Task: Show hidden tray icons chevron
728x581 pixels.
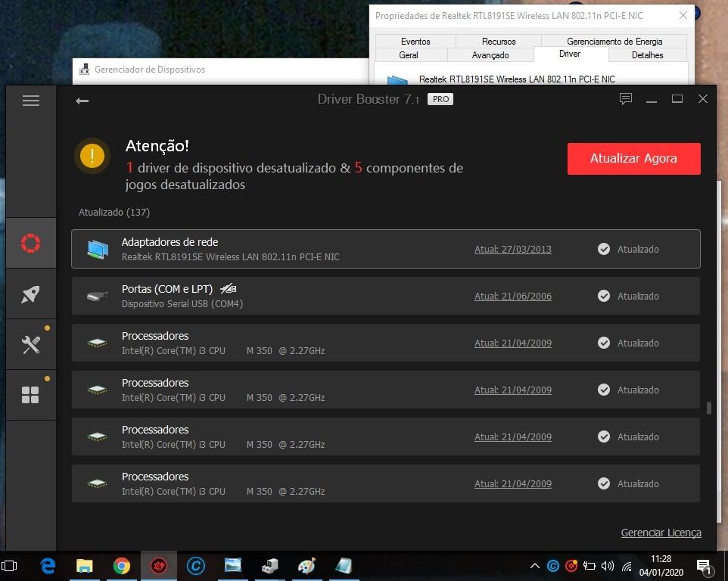Action: pyautogui.click(x=534, y=566)
